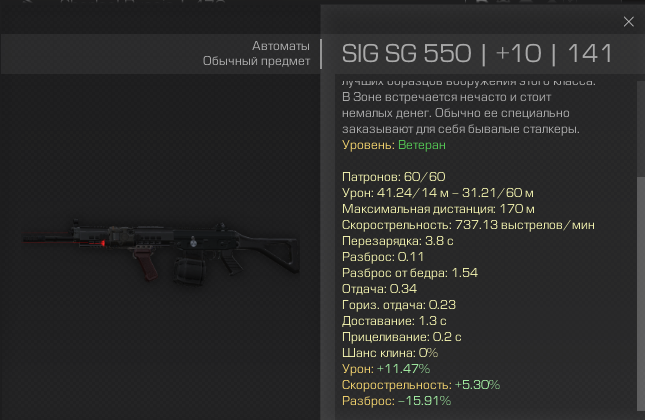The height and width of the screenshot is (420, 645).
Task: Click the Доставание: 1.3 с stat
Action: tap(394, 321)
